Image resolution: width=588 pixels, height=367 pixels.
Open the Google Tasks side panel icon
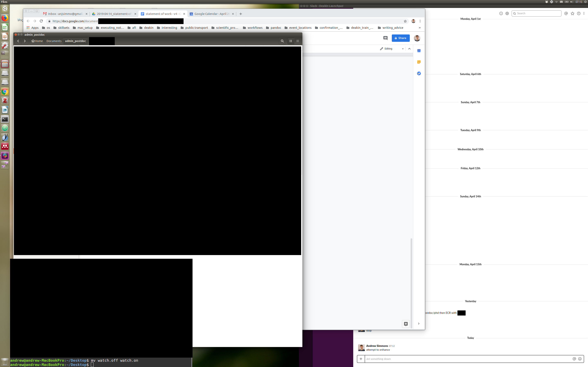point(419,73)
